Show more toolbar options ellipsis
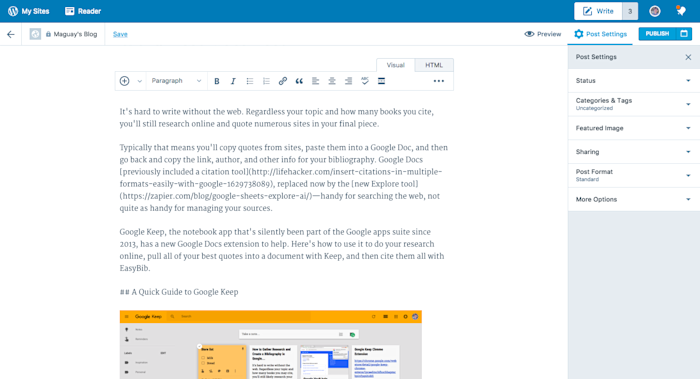This screenshot has width=700, height=379. click(439, 81)
